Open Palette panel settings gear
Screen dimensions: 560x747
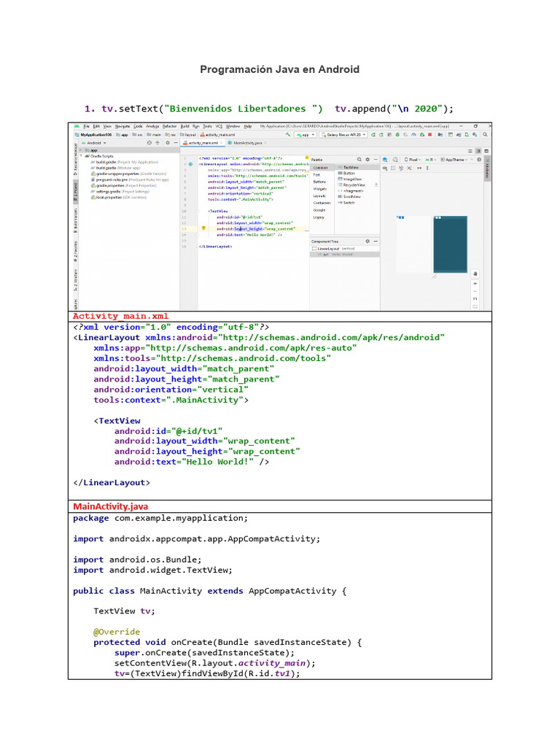pyautogui.click(x=366, y=159)
